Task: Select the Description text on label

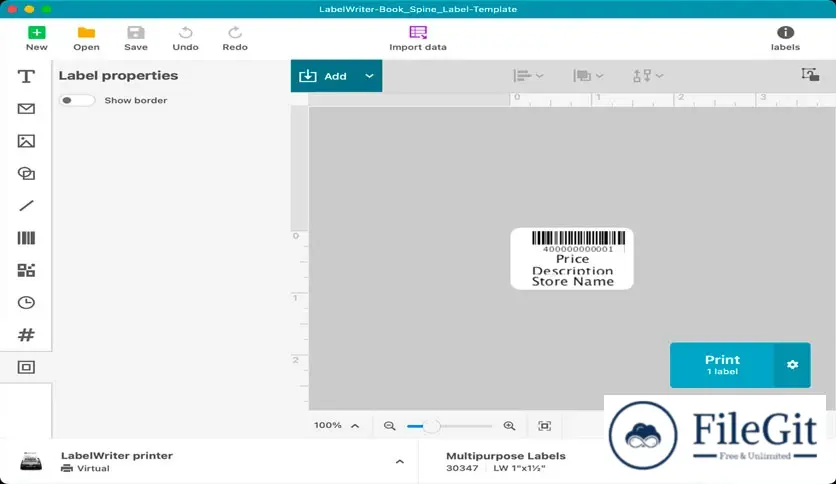Action: pos(573,270)
